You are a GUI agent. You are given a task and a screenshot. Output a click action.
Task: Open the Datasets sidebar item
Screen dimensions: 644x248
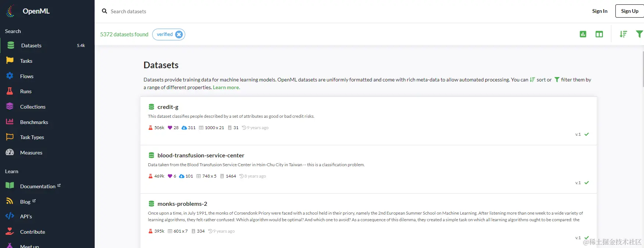pos(47,45)
